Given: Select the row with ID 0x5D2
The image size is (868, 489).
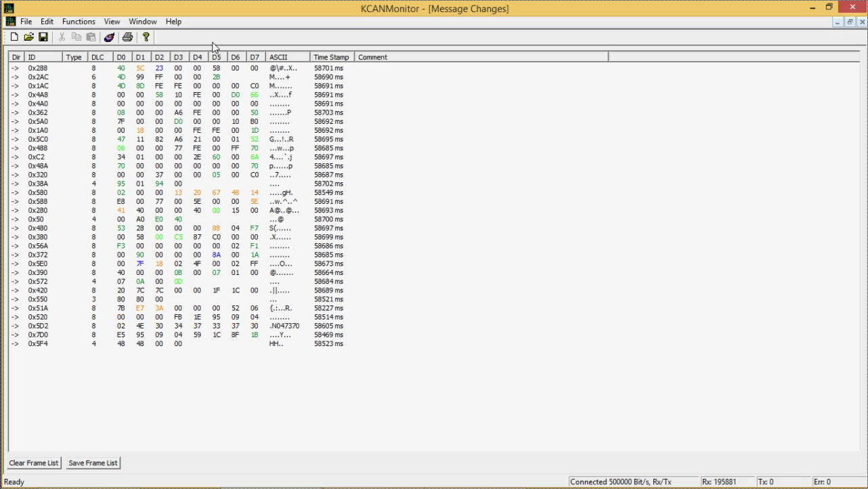Looking at the screenshot, I should click(x=38, y=326).
